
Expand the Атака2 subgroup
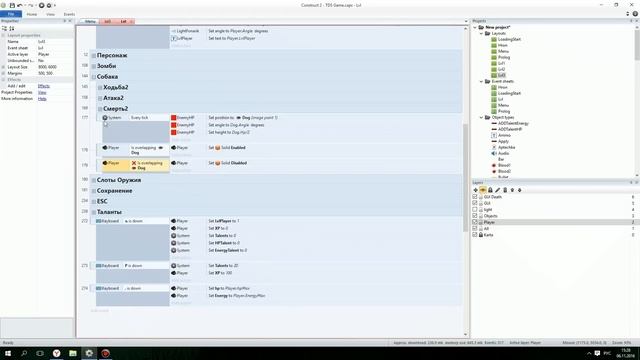click(x=100, y=98)
